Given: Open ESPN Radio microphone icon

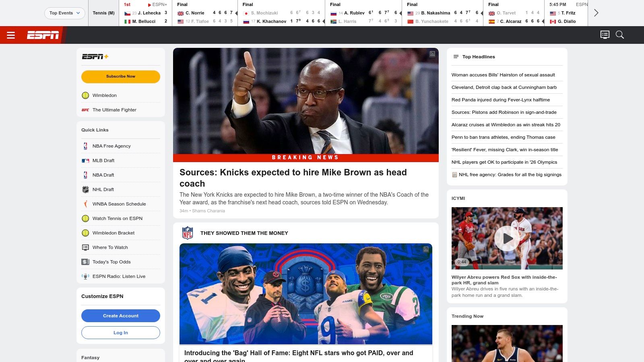Looking at the screenshot, I should [85, 276].
